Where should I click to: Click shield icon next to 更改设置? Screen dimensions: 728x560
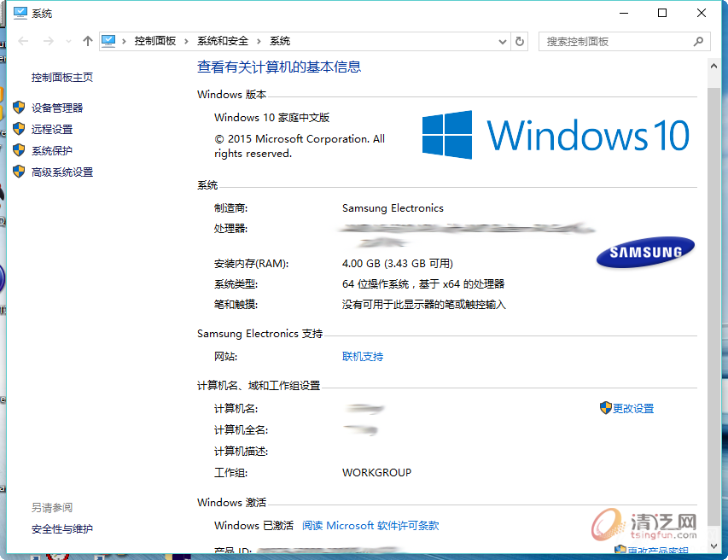pyautogui.click(x=606, y=408)
